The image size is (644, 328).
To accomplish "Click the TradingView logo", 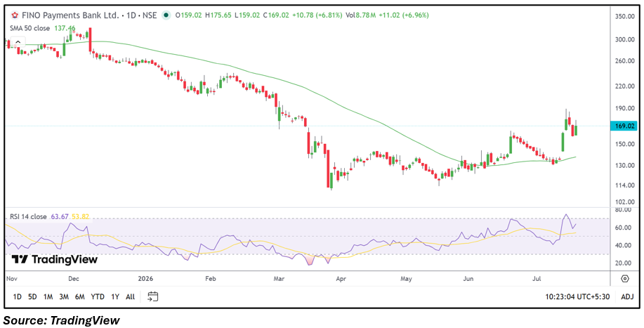I will pyautogui.click(x=55, y=259).
